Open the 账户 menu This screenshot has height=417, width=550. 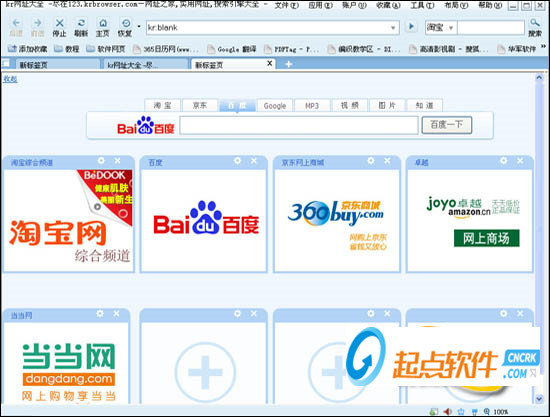coord(354,5)
